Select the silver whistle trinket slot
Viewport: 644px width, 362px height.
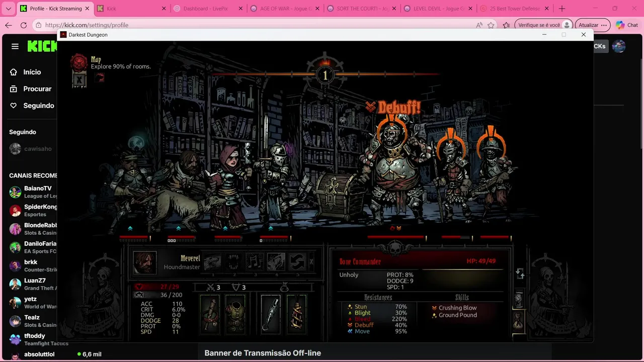(x=271, y=314)
